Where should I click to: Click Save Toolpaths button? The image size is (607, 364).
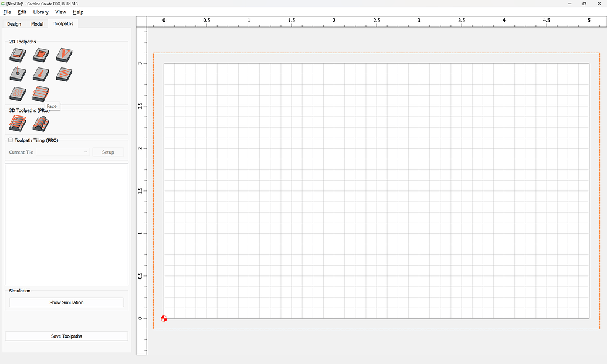(x=67, y=336)
